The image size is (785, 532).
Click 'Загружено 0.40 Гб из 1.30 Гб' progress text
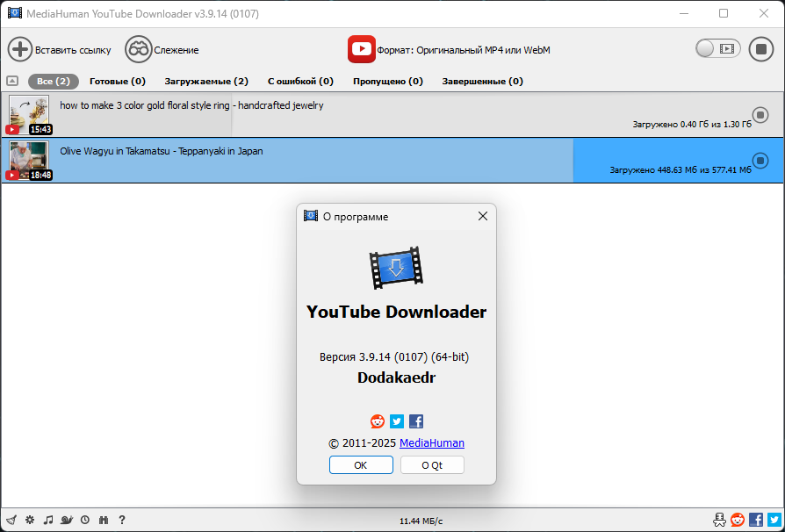tap(692, 124)
